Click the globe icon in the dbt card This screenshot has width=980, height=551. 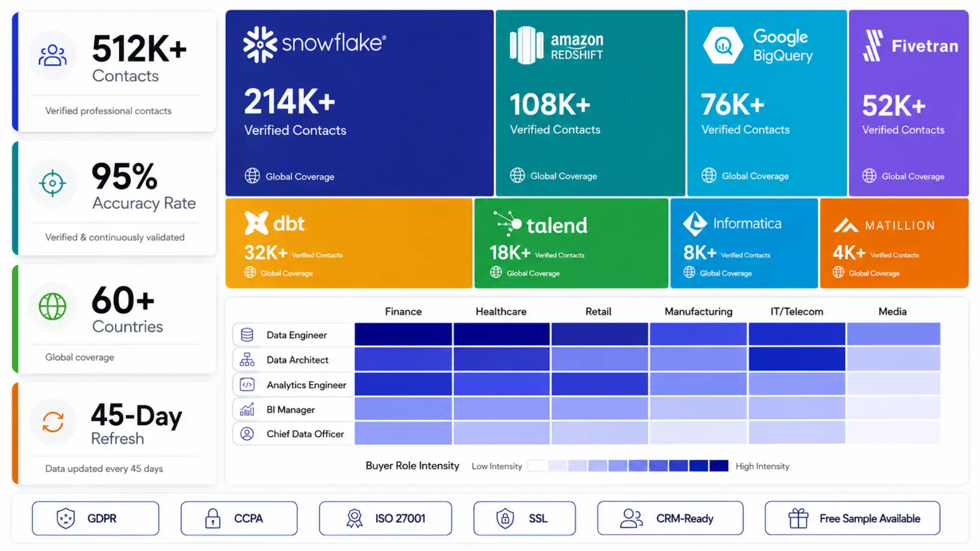tap(250, 272)
